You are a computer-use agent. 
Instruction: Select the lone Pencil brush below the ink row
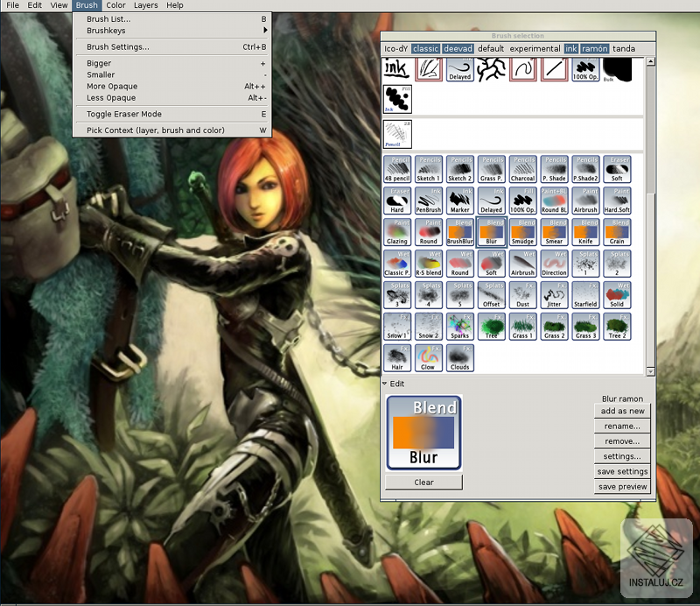click(397, 134)
